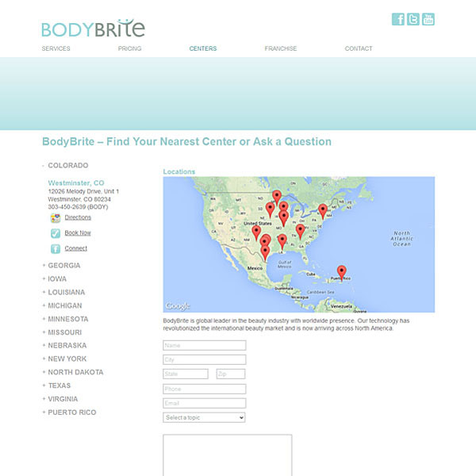The image size is (476, 476).
Task: Open the Westminster, CO heading link
Action: (76, 182)
